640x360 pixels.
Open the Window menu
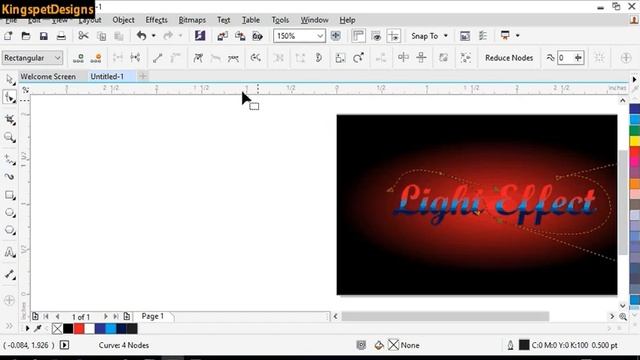click(x=314, y=20)
